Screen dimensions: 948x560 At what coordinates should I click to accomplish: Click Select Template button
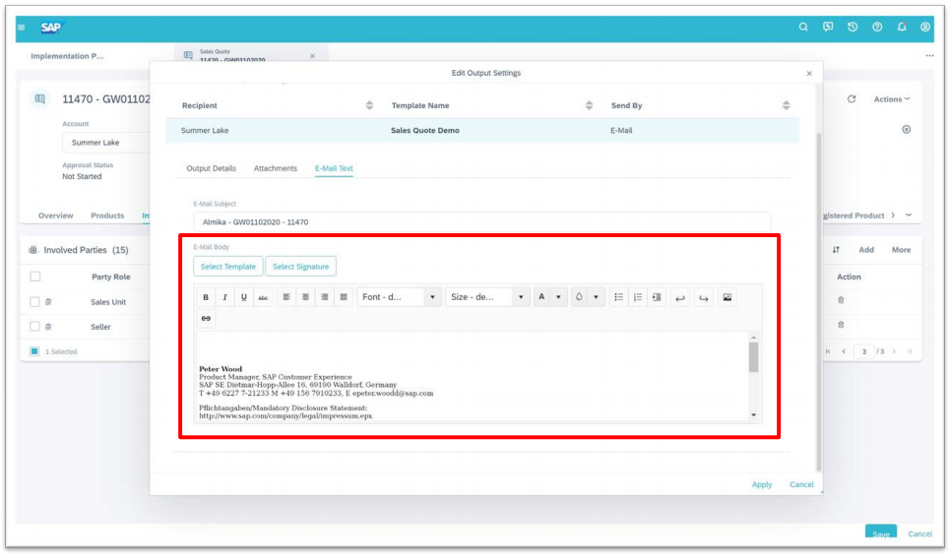[228, 267]
